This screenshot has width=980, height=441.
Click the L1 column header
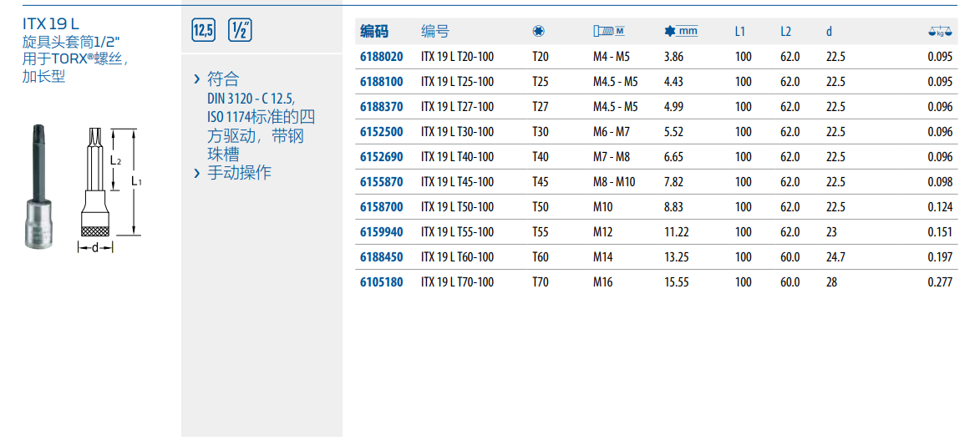(x=740, y=32)
